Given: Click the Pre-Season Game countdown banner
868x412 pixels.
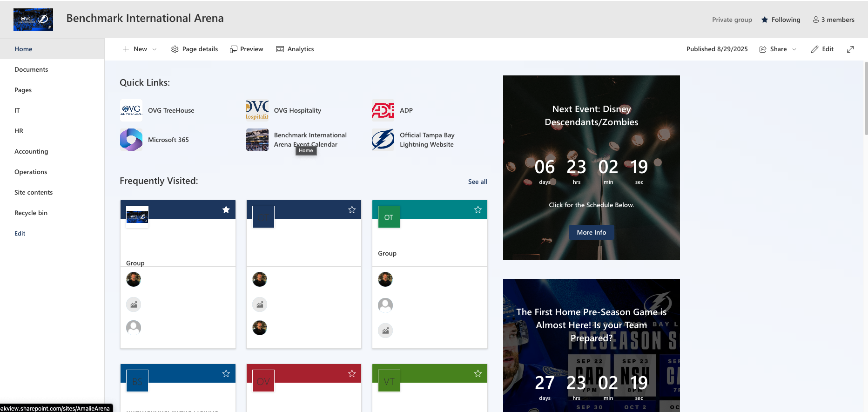Looking at the screenshot, I should coord(592,345).
